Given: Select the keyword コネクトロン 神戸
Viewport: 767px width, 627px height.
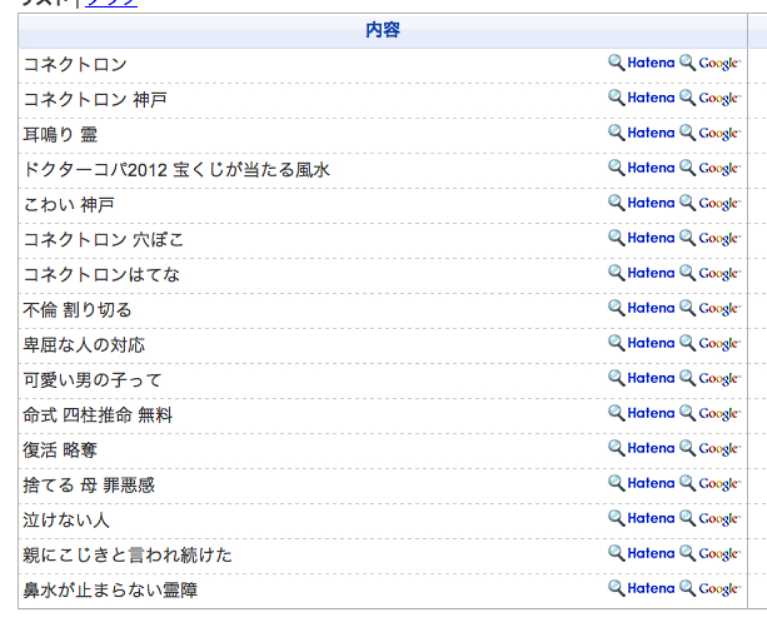Looking at the screenshot, I should (95, 100).
